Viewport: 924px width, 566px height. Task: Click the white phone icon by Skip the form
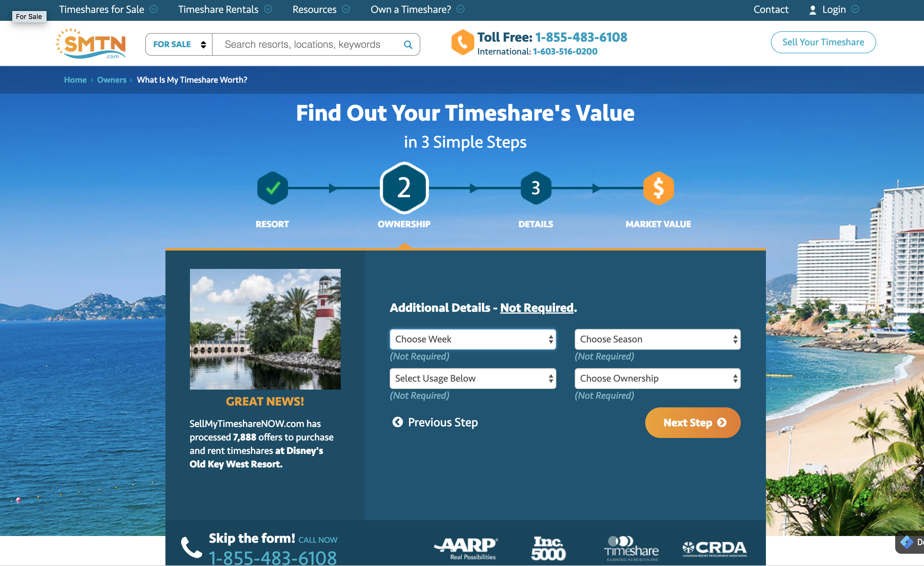(191, 548)
